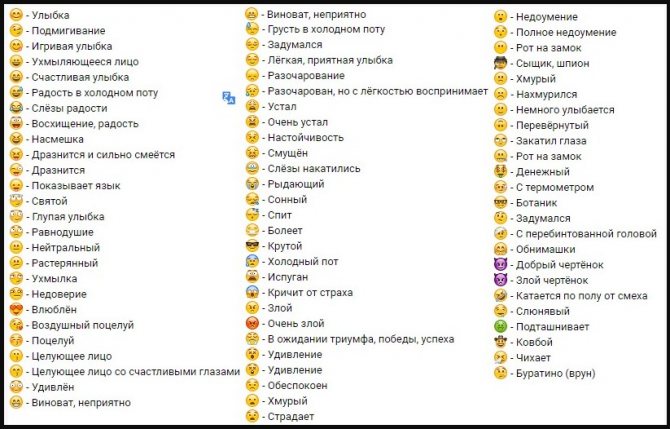Click the text 'Счастливая улыбка'
Viewport: 670px width, 429px height.
pyautogui.click(x=80, y=77)
